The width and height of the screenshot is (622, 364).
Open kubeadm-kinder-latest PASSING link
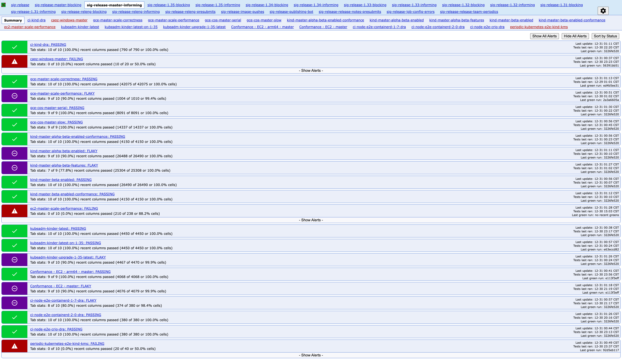click(x=58, y=228)
